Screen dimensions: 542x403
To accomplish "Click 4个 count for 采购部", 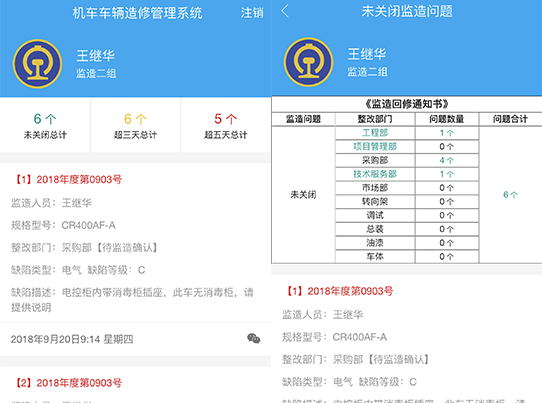I will coord(447,160).
